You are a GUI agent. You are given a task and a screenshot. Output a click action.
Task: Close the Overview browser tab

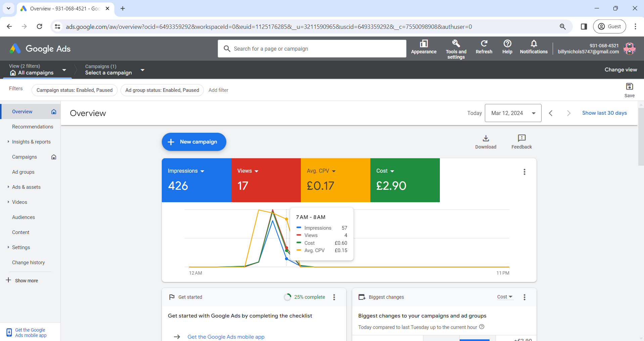[107, 8]
